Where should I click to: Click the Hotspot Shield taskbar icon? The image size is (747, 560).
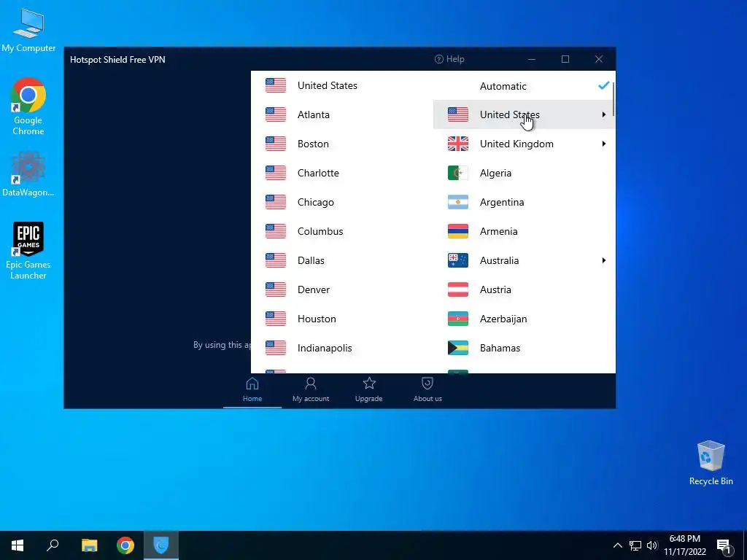tap(161, 545)
